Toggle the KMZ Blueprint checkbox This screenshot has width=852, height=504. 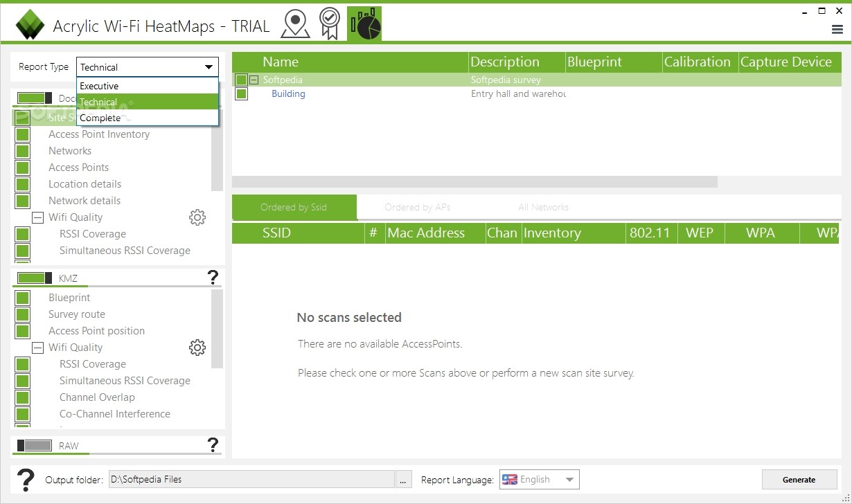click(22, 298)
